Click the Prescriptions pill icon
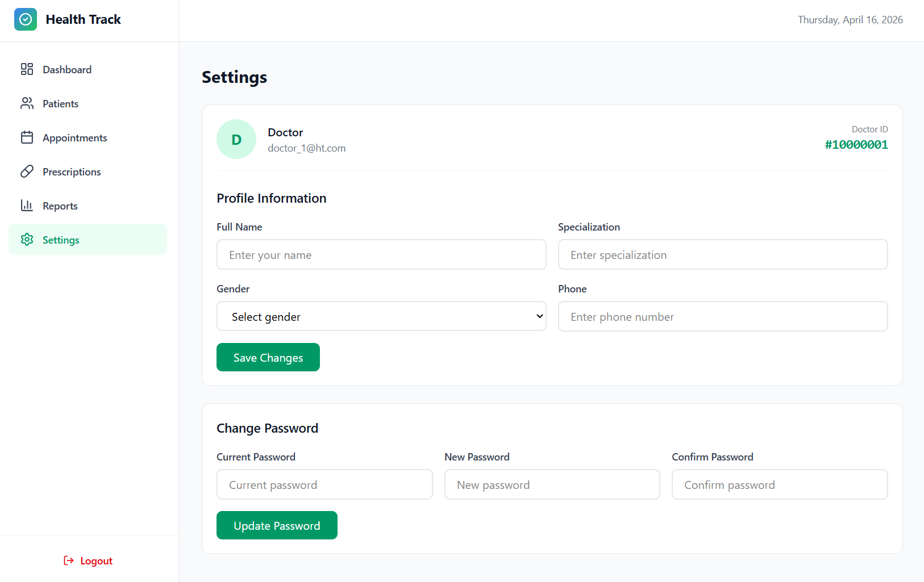The height and width of the screenshot is (582, 924). click(x=27, y=171)
